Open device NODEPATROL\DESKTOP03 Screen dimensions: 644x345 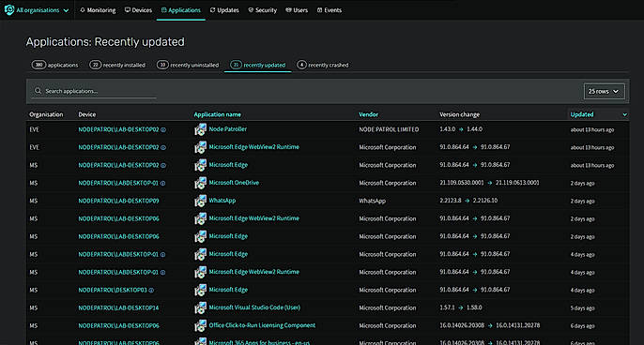[x=113, y=290]
